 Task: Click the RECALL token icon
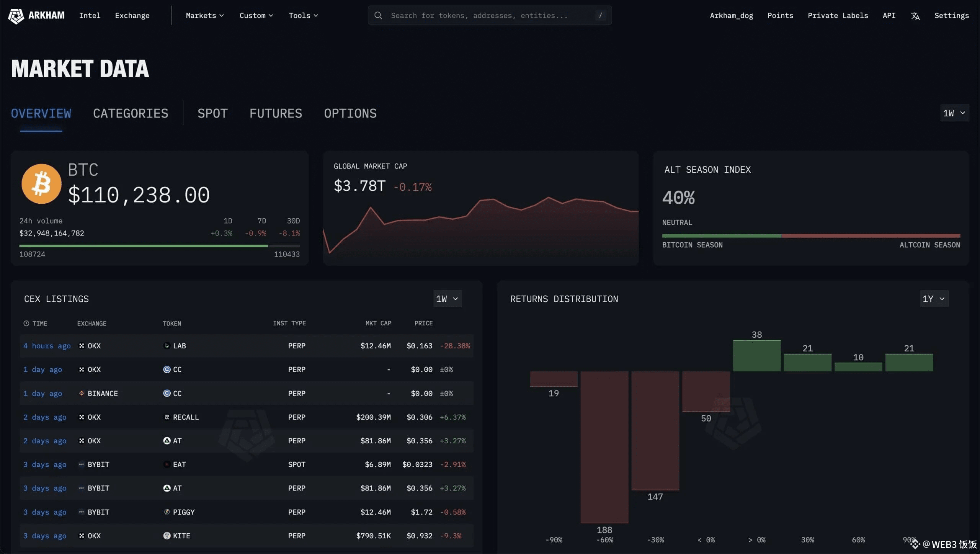167,417
